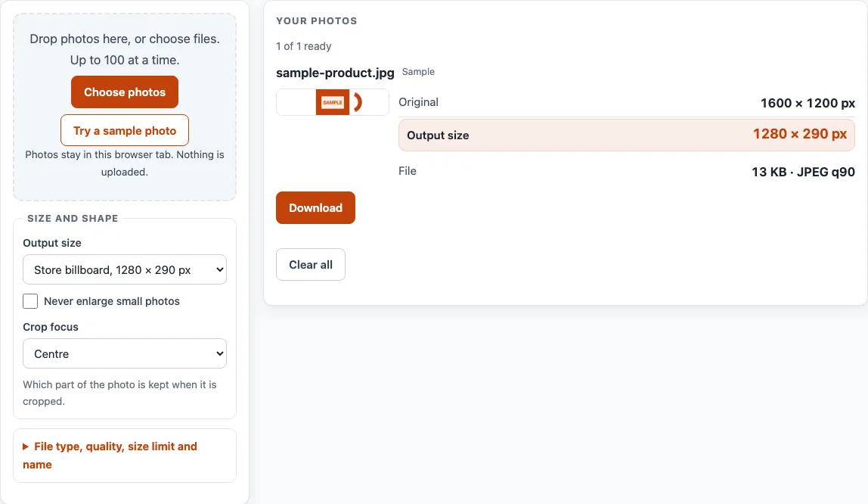
Task: Clear all photos from the list
Action: 311,265
